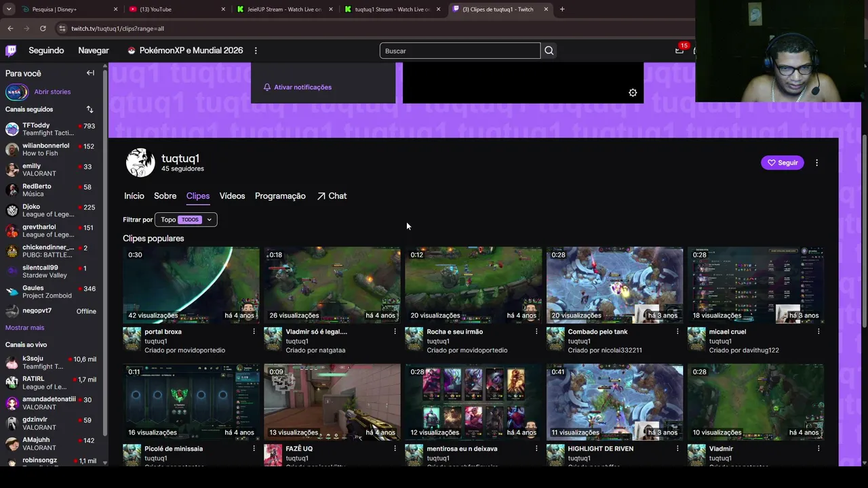
Task: Open the Navegar browse link
Action: (94, 51)
